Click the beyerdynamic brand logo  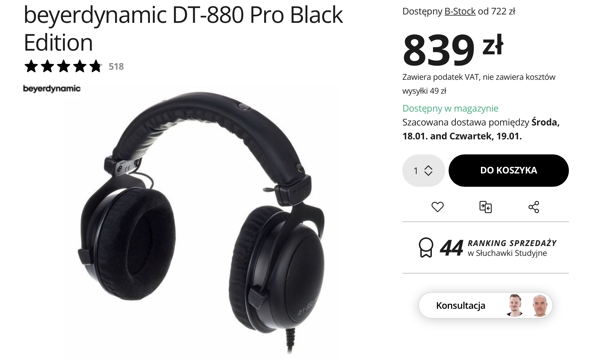52,88
